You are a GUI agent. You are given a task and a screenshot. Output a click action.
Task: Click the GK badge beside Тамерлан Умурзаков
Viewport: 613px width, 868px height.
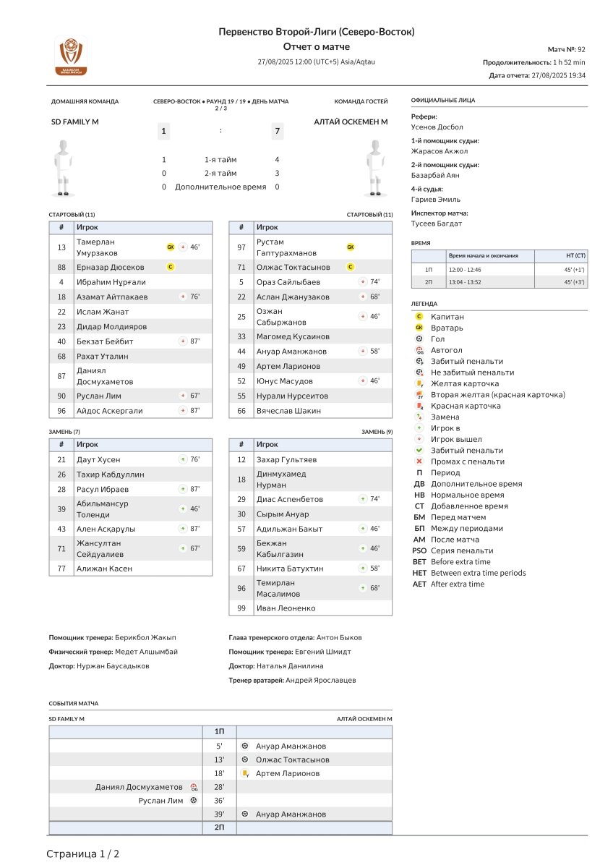click(x=171, y=247)
